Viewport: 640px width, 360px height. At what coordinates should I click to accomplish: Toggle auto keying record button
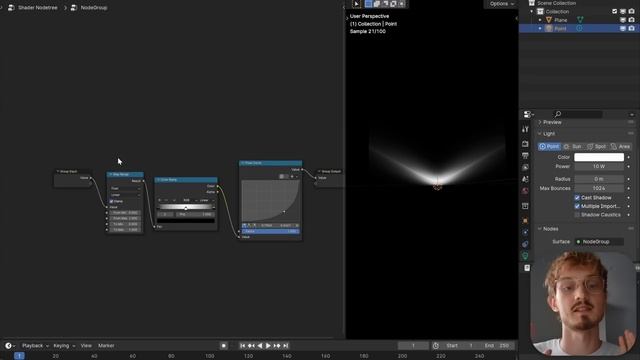[224, 346]
